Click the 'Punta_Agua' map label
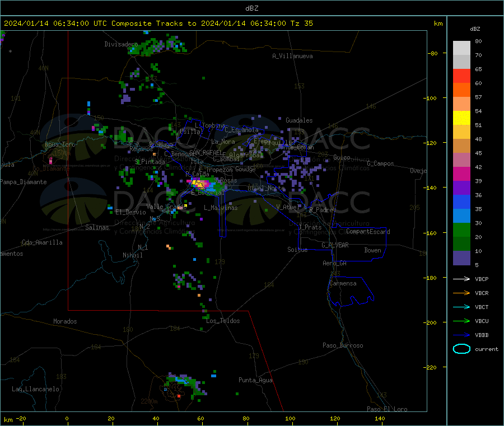Viewport: 504px width, 426px height. (255, 380)
